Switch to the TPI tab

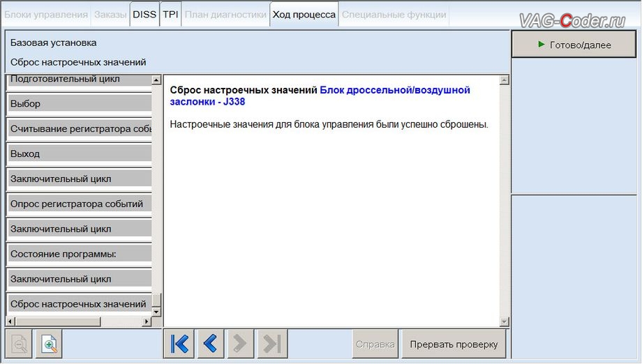click(x=170, y=15)
